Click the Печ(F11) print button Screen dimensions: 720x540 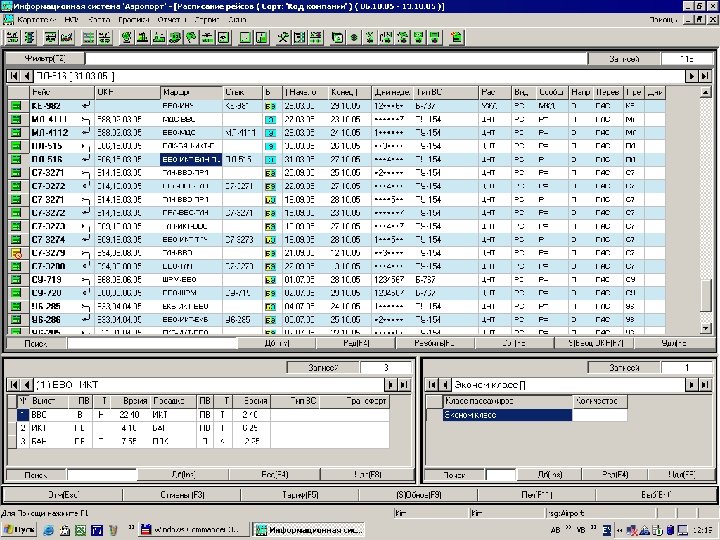(x=537, y=495)
